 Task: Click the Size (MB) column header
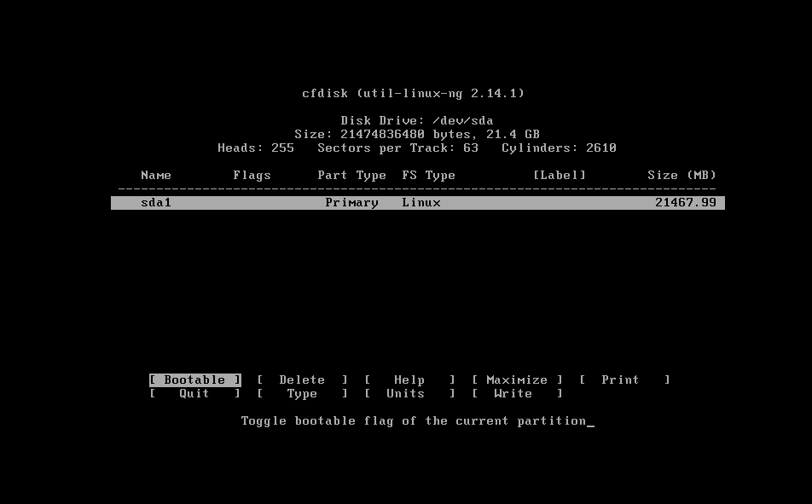[681, 176]
